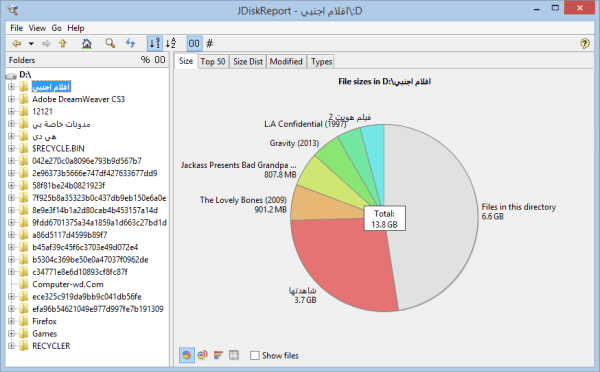Go up one folder level
600x372 pixels.
(63, 44)
